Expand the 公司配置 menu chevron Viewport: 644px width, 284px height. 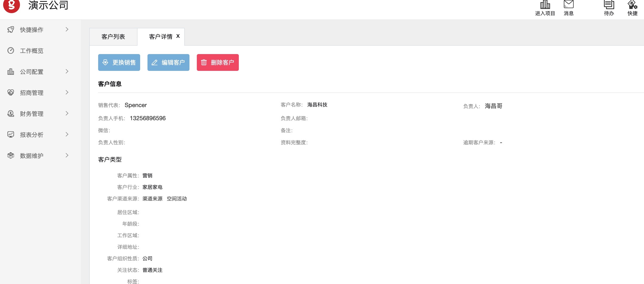point(67,71)
